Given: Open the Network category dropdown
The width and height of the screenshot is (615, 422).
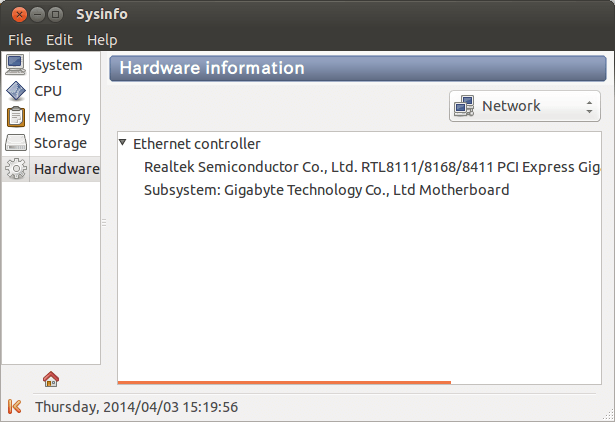Looking at the screenshot, I should 524,106.
